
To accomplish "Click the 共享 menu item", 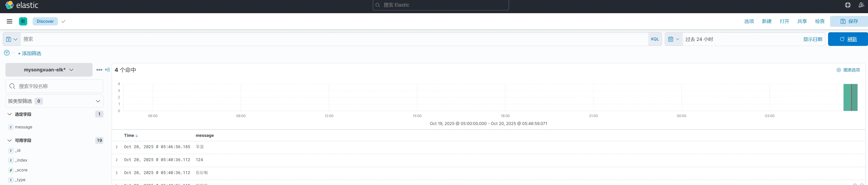I will pos(802,21).
